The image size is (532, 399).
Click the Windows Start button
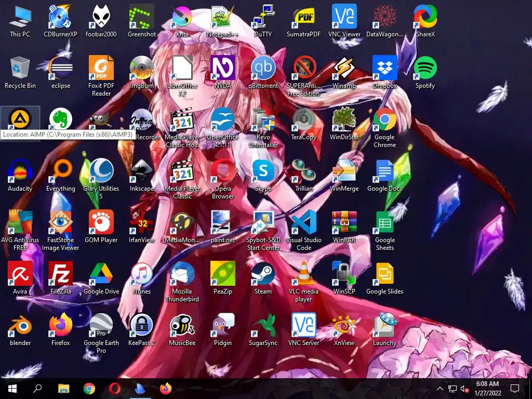[x=12, y=389]
